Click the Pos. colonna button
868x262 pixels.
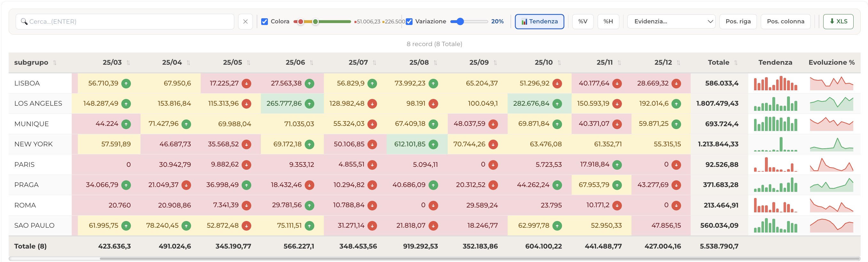point(785,21)
